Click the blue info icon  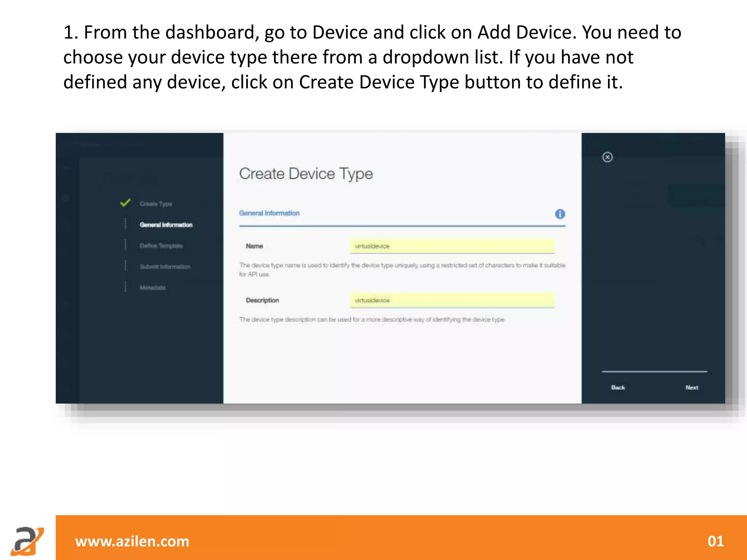[560, 214]
